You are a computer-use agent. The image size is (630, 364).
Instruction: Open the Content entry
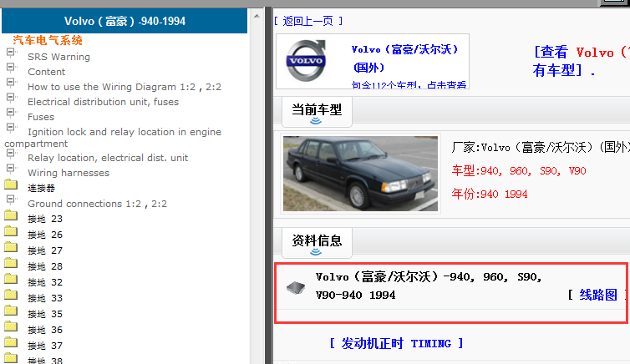click(46, 72)
